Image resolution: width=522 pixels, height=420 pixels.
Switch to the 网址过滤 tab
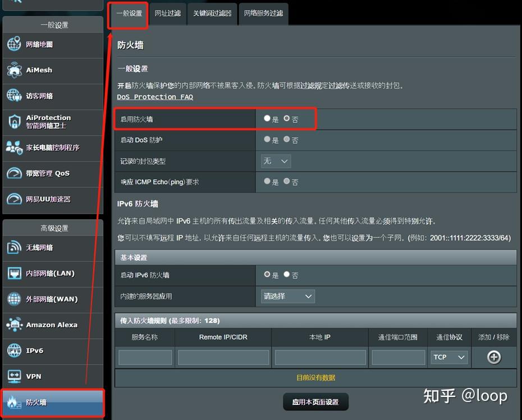[167, 13]
